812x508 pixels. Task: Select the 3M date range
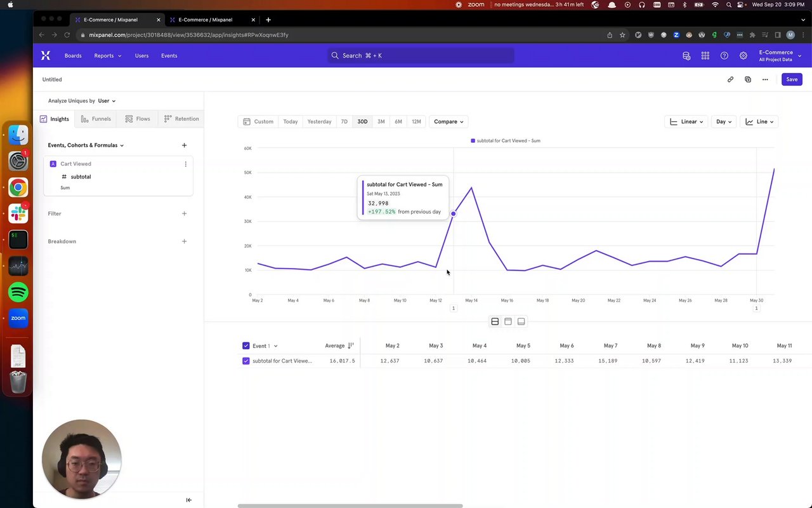coord(381,122)
